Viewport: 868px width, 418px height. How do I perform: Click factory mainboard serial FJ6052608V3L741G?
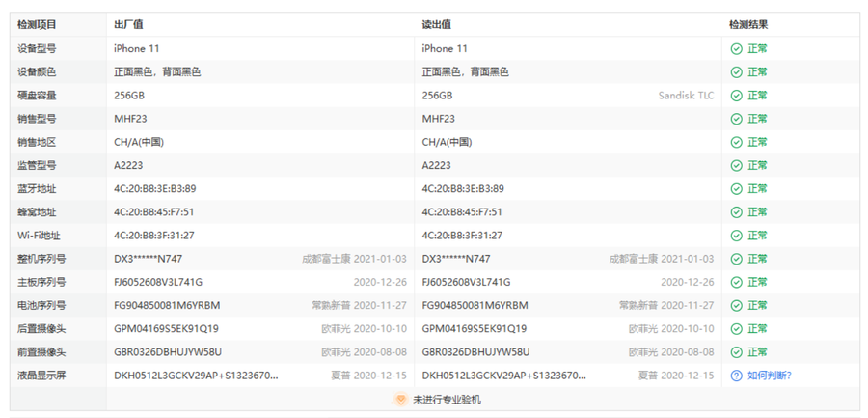(158, 282)
